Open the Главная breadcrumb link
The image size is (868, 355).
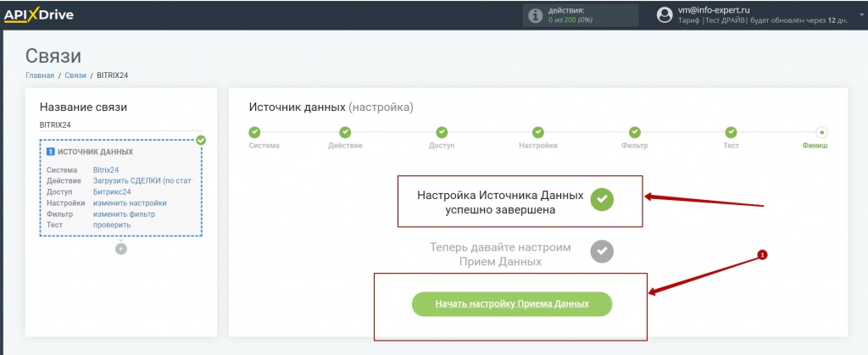pos(40,75)
